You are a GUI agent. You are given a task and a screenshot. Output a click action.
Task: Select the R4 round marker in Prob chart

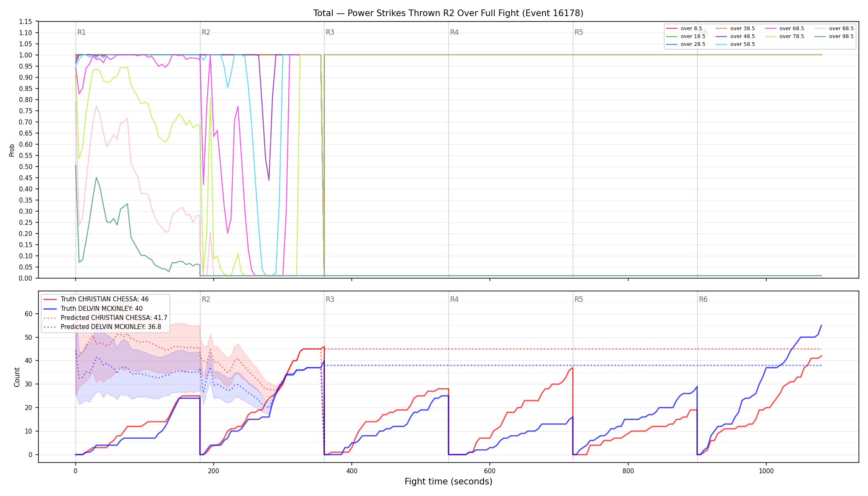pos(454,32)
